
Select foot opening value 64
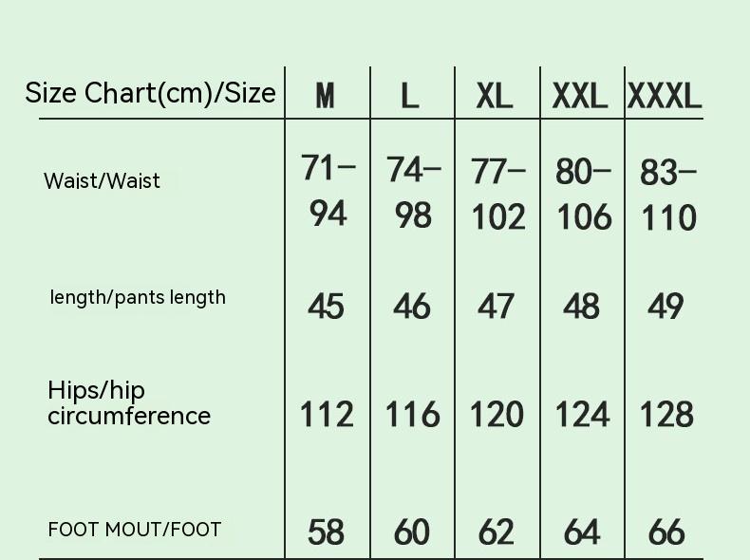(581, 532)
